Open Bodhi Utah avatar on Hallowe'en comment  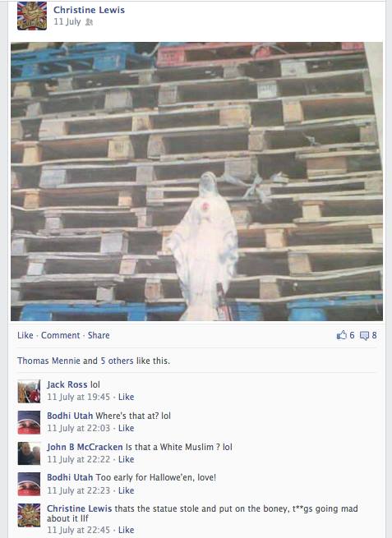pos(29,484)
